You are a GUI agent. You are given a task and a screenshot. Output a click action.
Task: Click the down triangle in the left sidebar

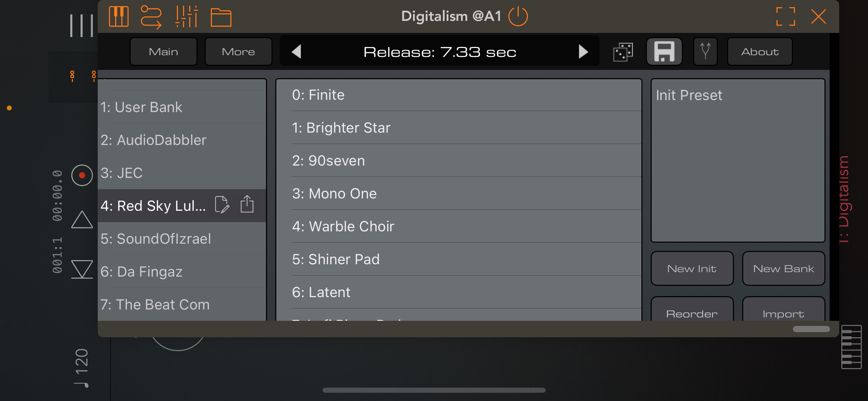point(82,269)
